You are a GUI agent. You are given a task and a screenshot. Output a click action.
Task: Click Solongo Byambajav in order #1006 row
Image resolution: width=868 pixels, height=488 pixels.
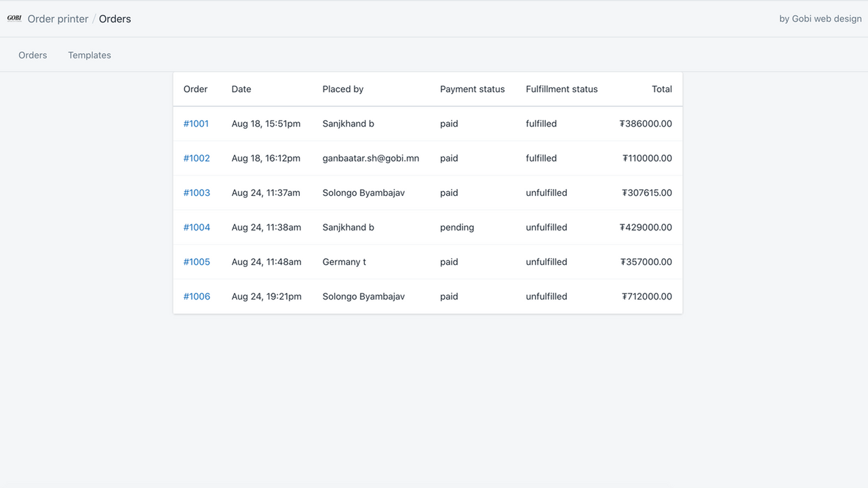[x=363, y=296]
